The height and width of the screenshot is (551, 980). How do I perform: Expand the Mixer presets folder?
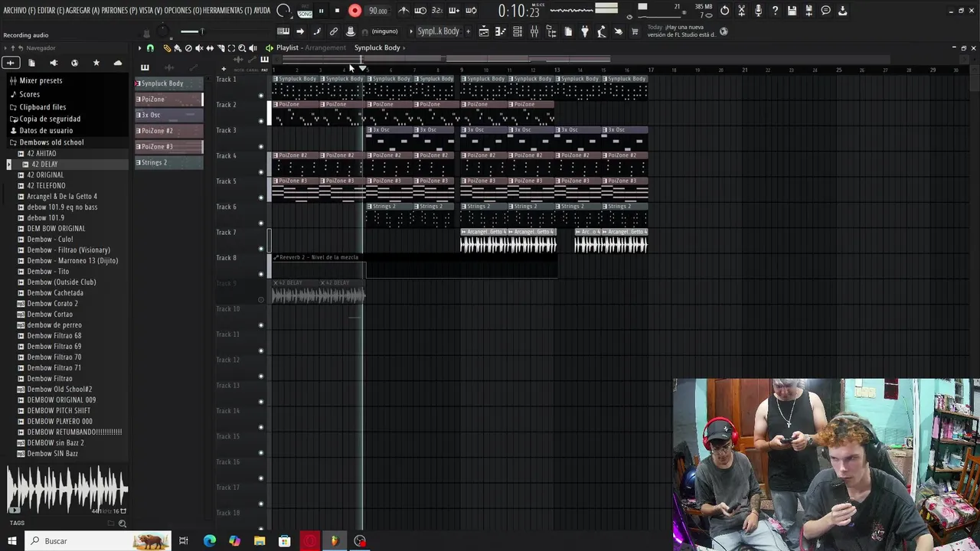point(41,80)
